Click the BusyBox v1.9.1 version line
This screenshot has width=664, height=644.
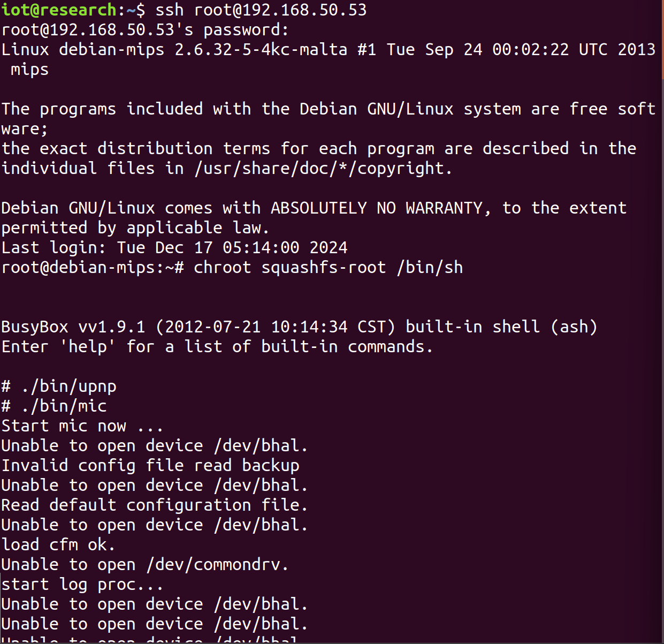tap(299, 327)
